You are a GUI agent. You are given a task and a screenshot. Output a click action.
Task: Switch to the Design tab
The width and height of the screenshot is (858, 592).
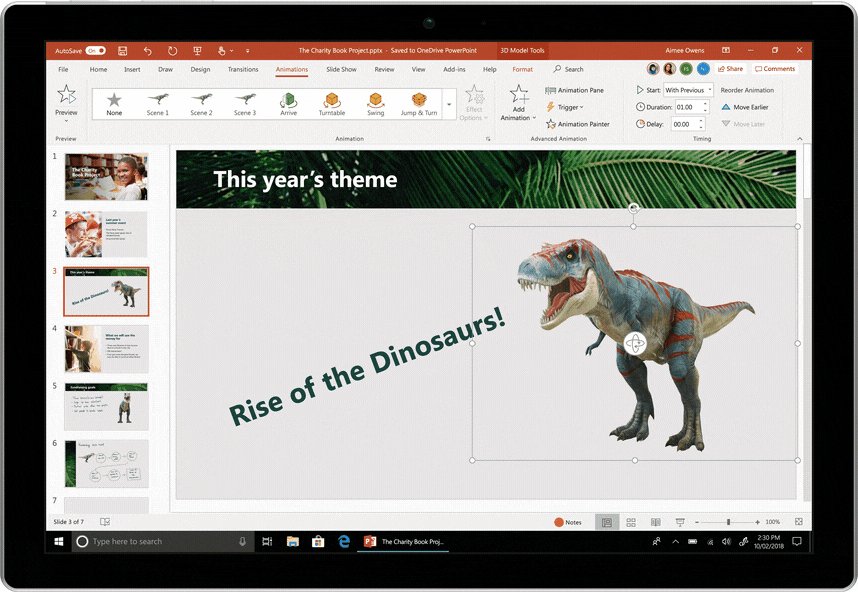pyautogui.click(x=200, y=69)
